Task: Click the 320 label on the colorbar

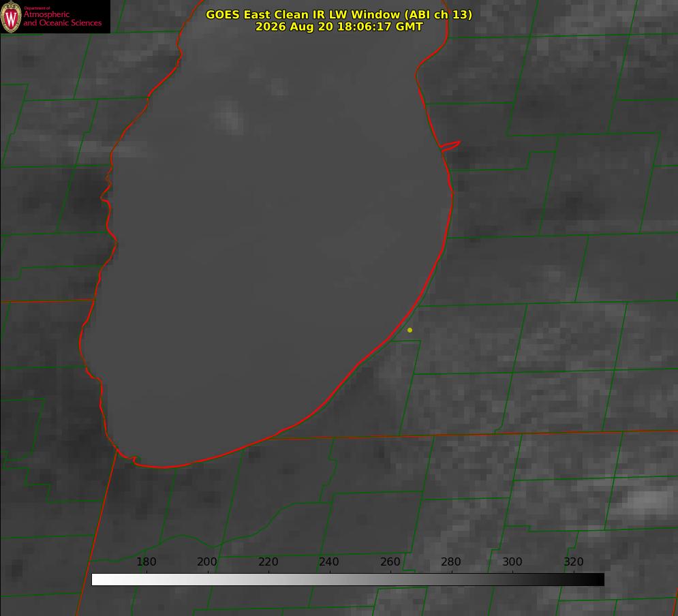Action: click(x=574, y=561)
